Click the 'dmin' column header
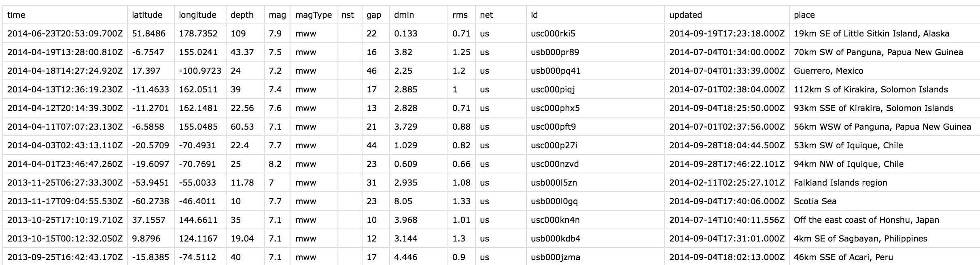The height and width of the screenshot is (265, 980). [x=404, y=15]
